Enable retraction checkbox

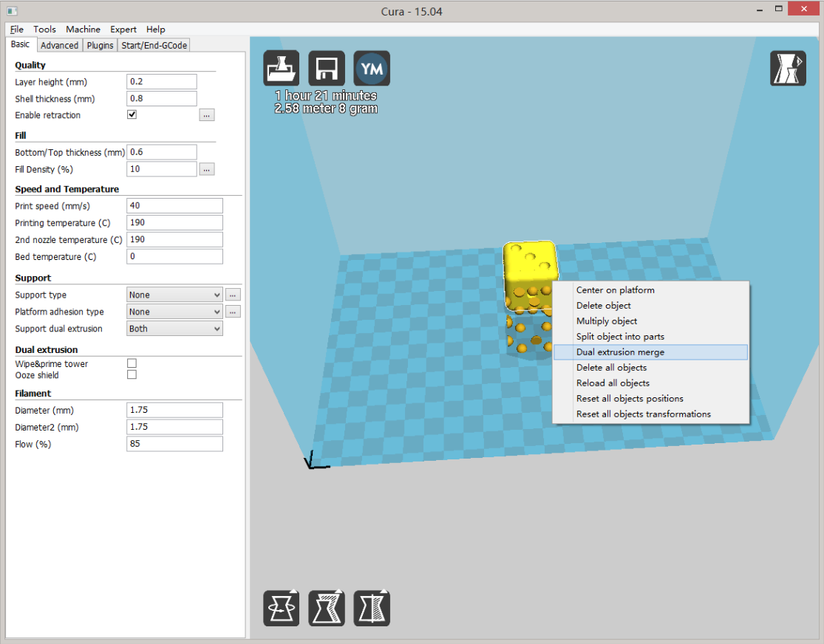tap(132, 114)
